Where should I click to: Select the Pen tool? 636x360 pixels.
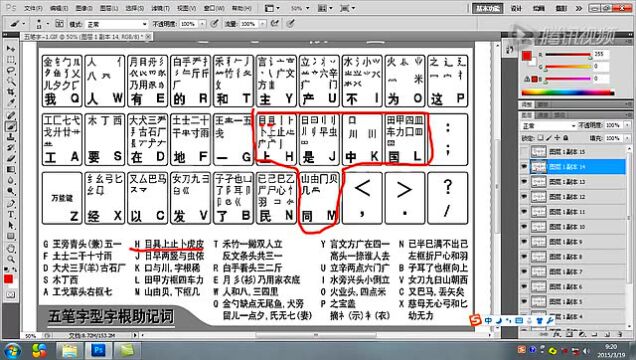click(x=11, y=204)
